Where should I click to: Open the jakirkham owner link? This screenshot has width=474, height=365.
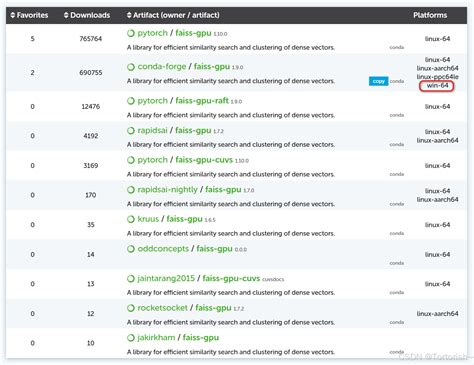156,338
